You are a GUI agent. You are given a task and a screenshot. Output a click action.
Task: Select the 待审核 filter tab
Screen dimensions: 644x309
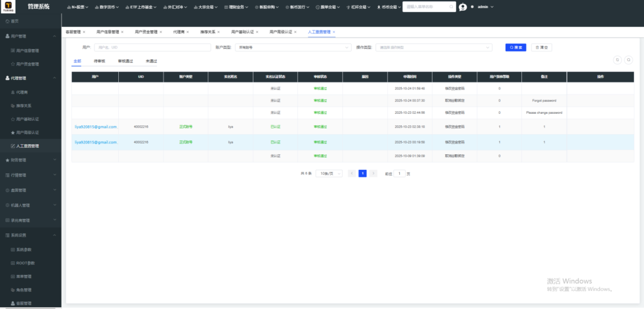click(99, 61)
